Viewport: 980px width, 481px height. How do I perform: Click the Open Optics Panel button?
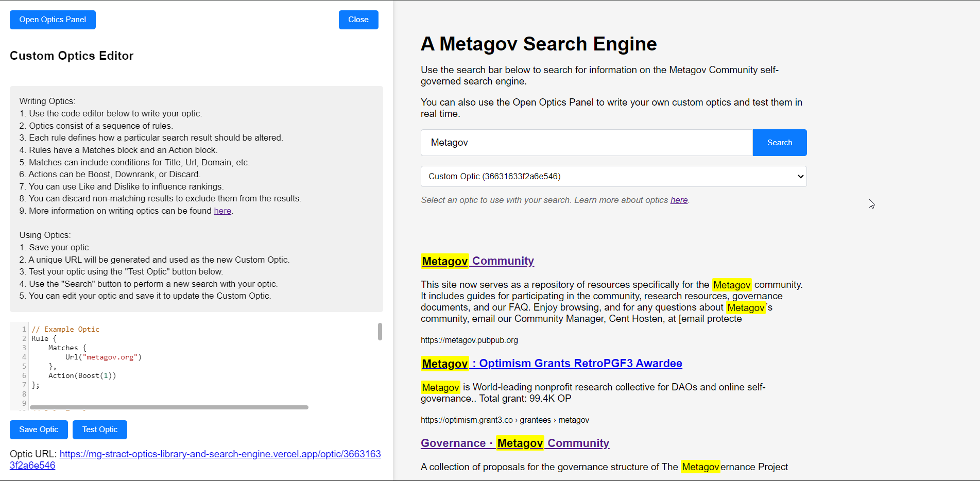(53, 20)
